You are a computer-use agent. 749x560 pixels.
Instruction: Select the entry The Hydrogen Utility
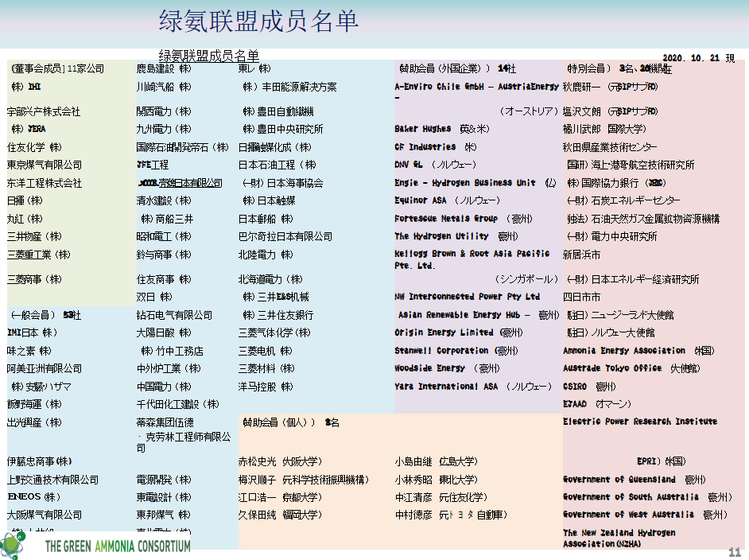pos(441,236)
